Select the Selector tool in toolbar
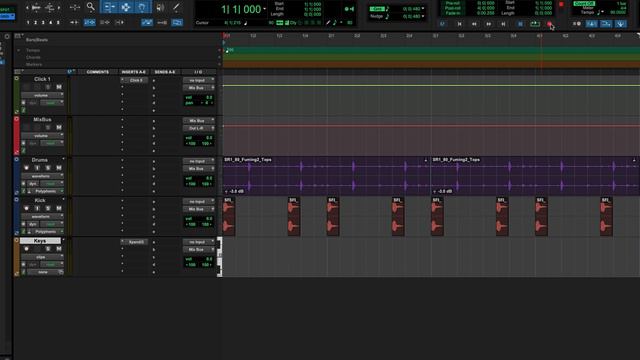Screen dimensions: 640x360 point(126,7)
